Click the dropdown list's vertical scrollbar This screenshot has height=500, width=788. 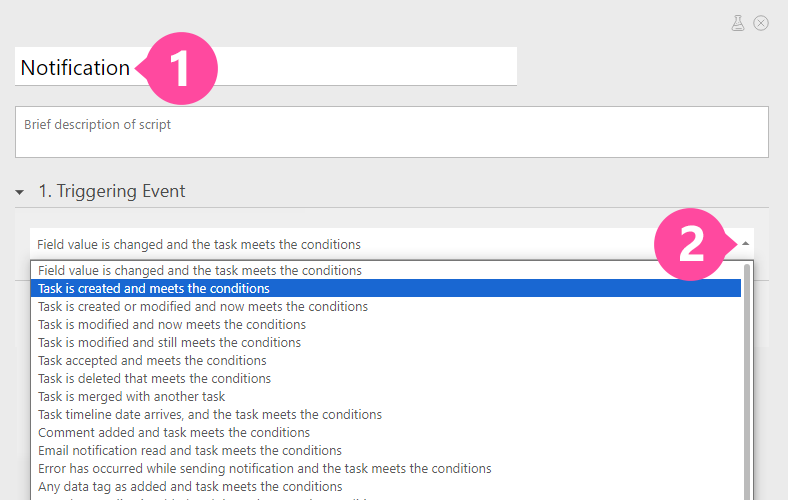pos(747,380)
